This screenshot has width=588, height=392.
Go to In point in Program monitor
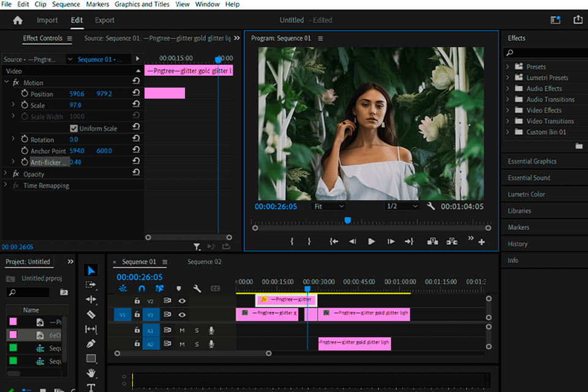[x=333, y=241]
